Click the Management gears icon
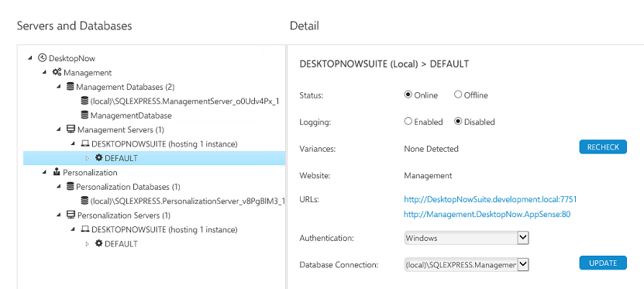644x289 pixels. [x=57, y=72]
